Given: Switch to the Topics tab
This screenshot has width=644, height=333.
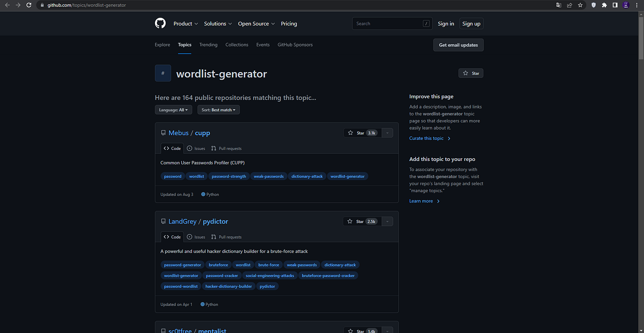Looking at the screenshot, I should click(184, 45).
